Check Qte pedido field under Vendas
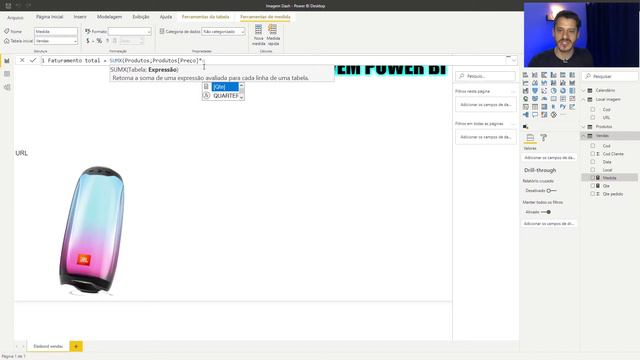The image size is (640, 360). (593, 194)
